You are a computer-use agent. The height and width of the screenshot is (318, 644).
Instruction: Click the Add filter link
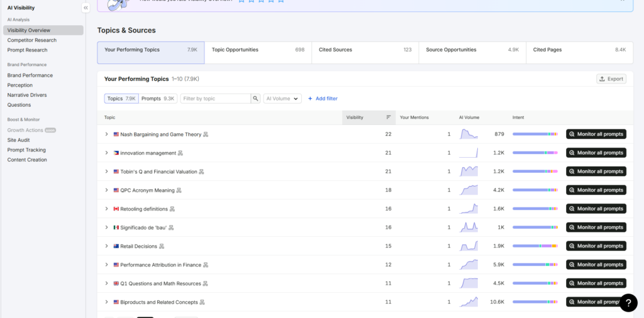(323, 99)
